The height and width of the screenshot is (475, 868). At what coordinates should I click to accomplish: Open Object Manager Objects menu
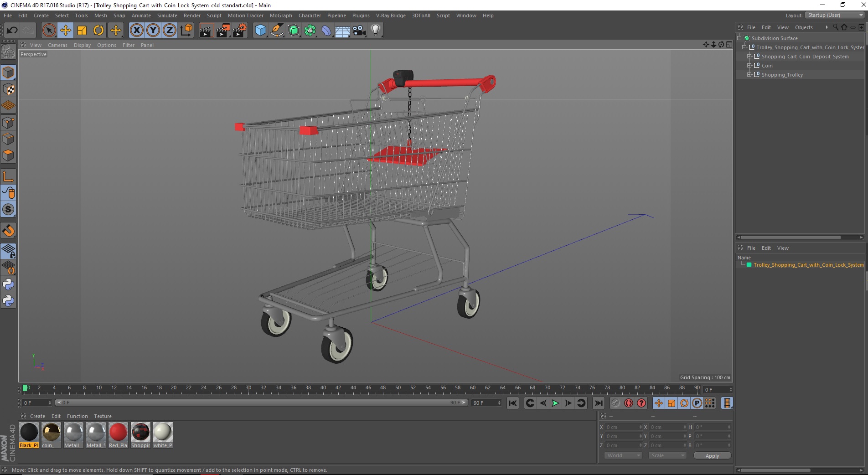click(x=804, y=27)
